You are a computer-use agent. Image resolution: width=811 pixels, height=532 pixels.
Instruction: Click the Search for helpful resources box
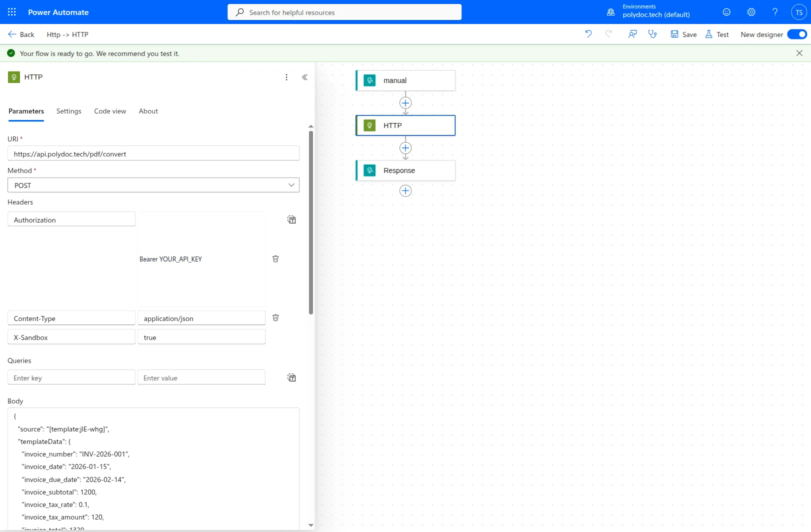344,12
